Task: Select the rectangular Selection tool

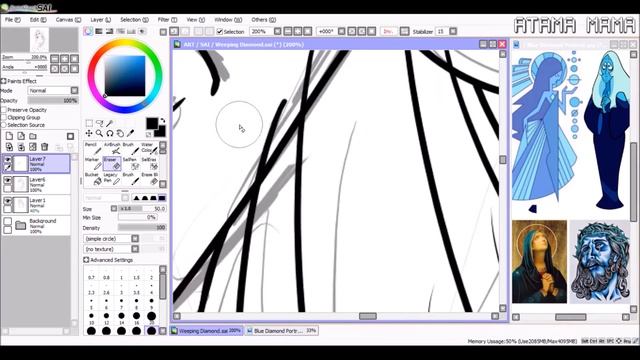Action: [x=89, y=123]
